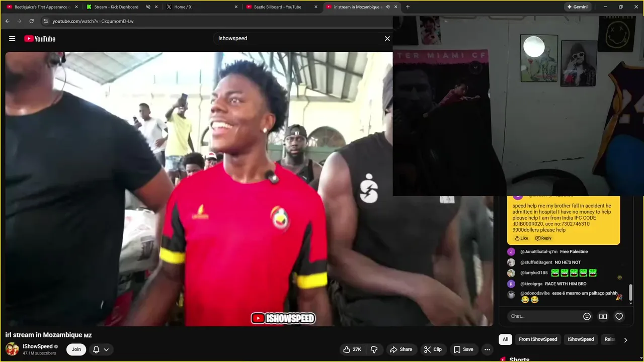Click the chat scroll-down arrow
This screenshot has width=644, height=362.
point(631,303)
